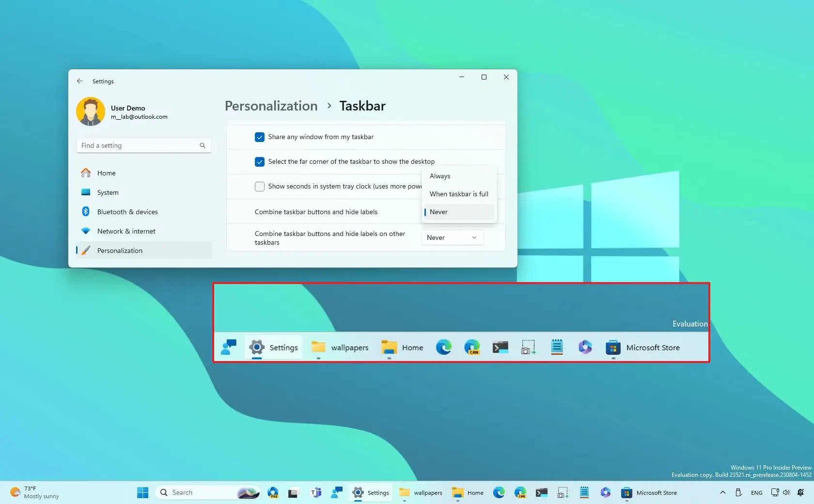This screenshot has height=504, width=814.
Task: Uncheck Select the far corner to show desktop
Action: tap(260, 161)
